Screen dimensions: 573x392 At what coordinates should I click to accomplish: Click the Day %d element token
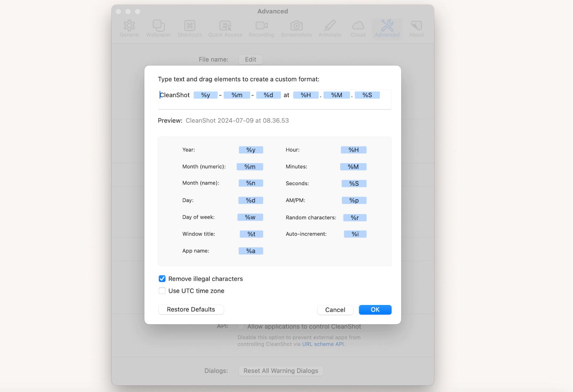point(251,200)
